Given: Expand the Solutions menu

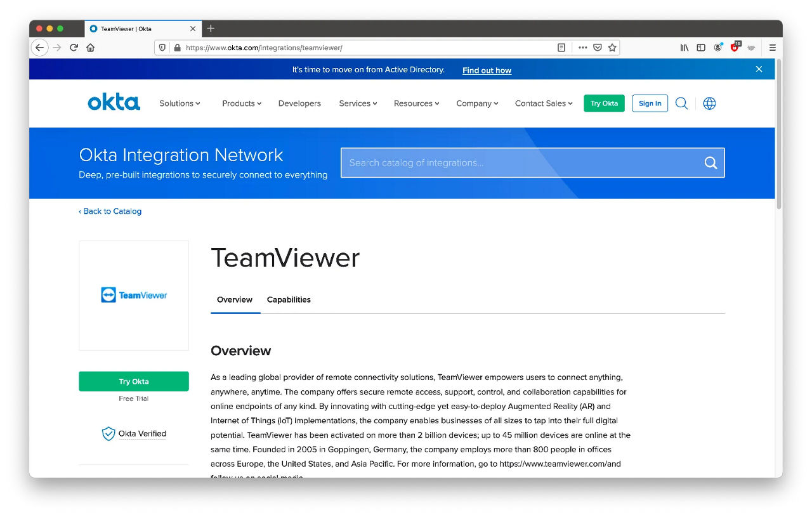Looking at the screenshot, I should 180,103.
